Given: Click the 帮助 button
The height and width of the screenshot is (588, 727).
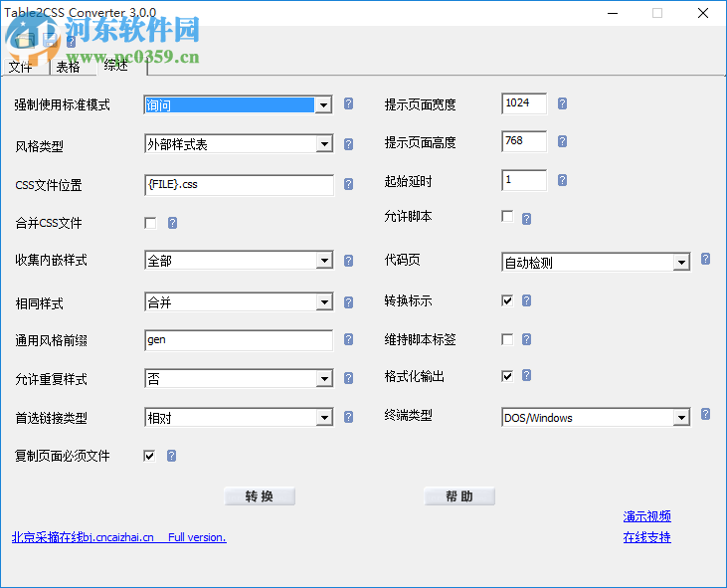Looking at the screenshot, I should pyautogui.click(x=459, y=496).
